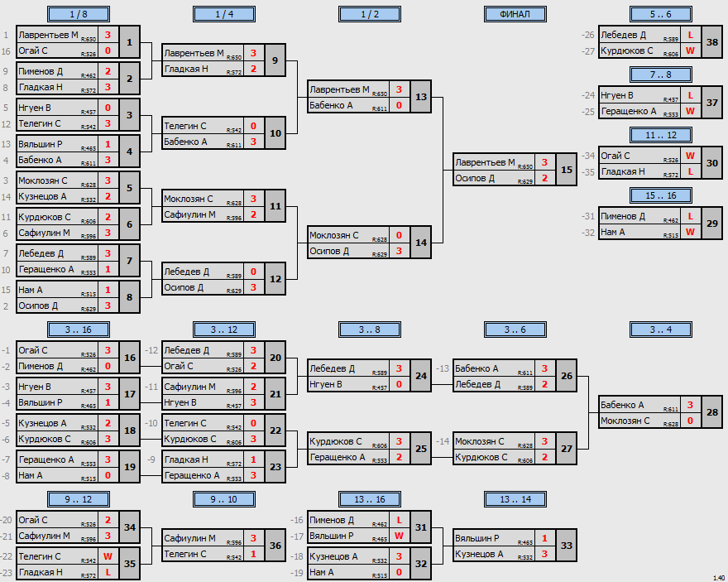This screenshot has width=728, height=582.
Task: Click Сафиулин М in match 21
Action: [x=189, y=387]
